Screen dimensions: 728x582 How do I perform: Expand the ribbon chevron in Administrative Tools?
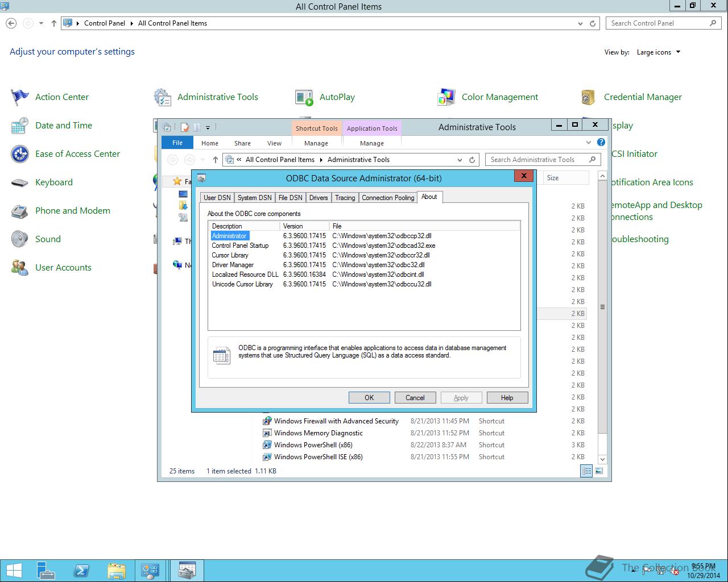tap(589, 142)
